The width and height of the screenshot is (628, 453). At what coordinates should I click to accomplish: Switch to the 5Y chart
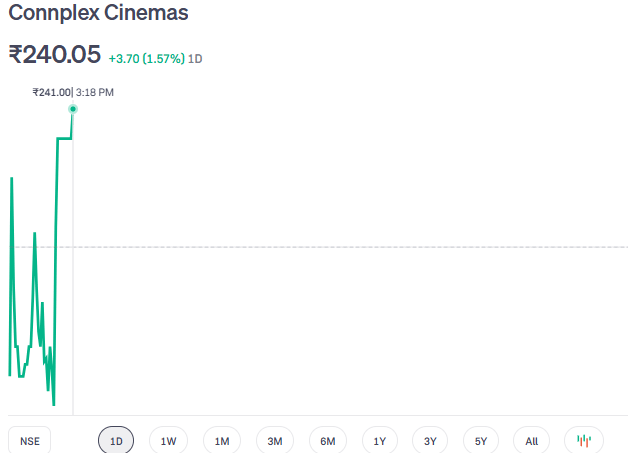tap(481, 441)
